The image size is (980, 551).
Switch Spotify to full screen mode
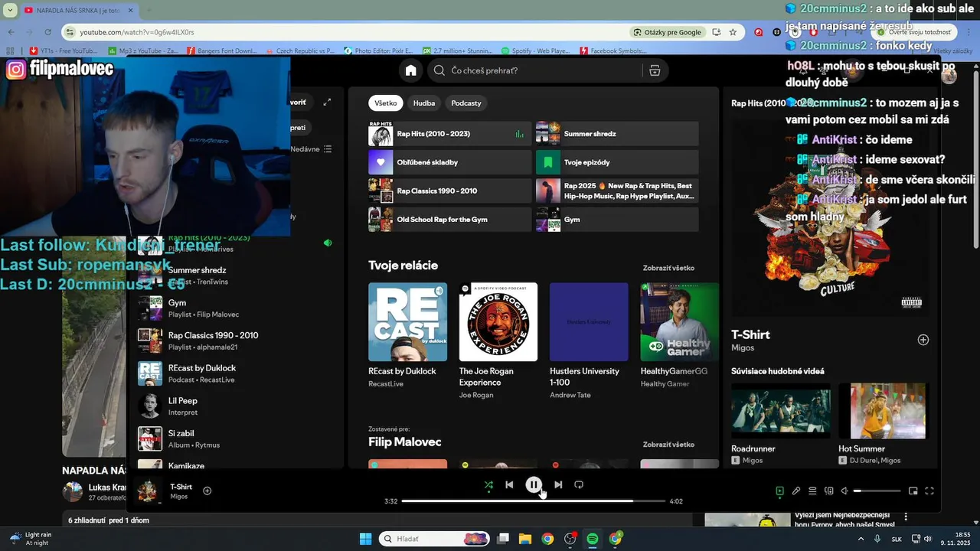929,491
